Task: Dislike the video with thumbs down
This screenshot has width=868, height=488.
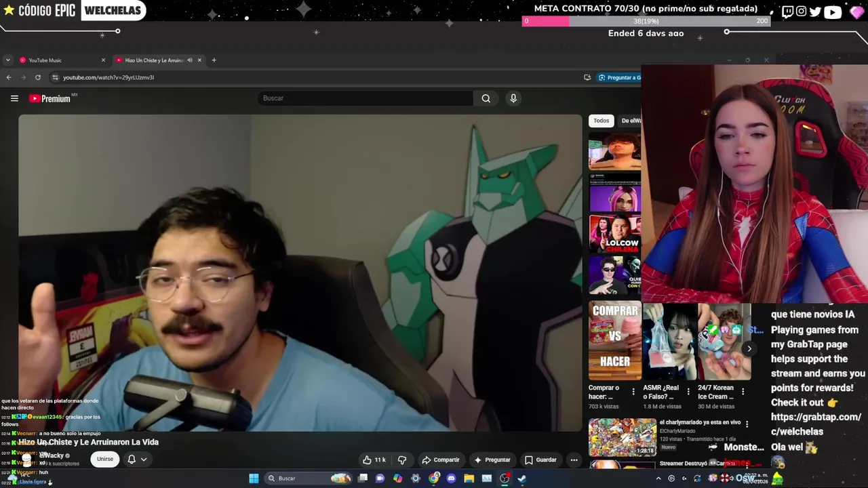Action: 402,460
